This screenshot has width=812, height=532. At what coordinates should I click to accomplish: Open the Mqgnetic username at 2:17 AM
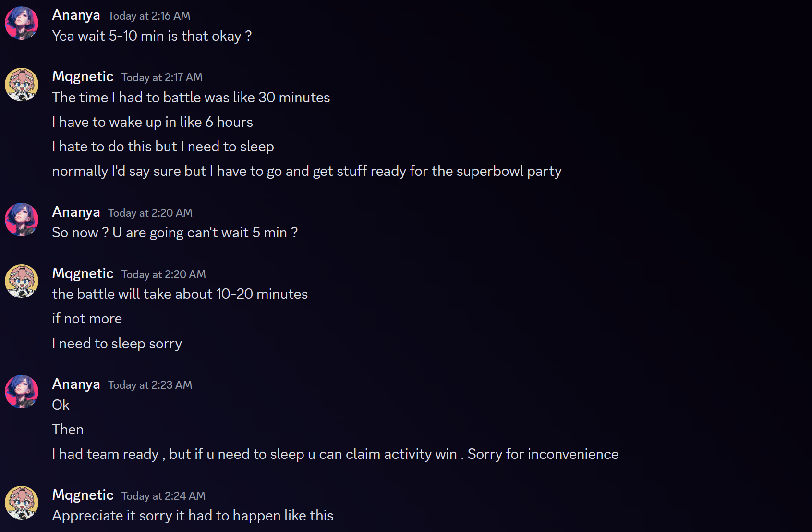(83, 77)
